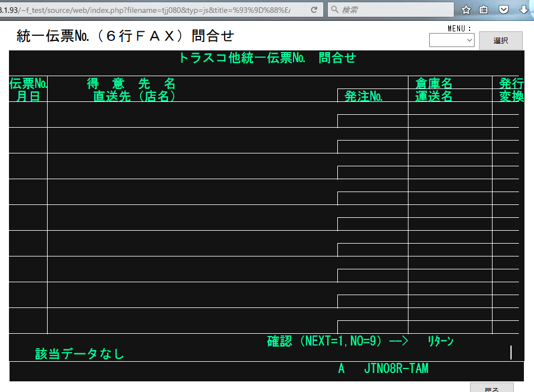Click the JTN08R-TAM status text
This screenshot has height=392, width=534.
396,368
